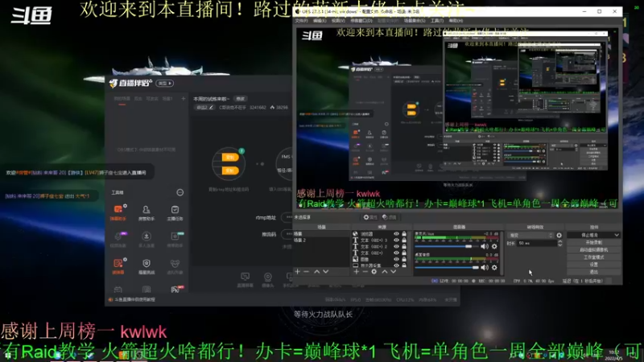This screenshot has width=644, height=362.
Task: Toggle visibility of 文本 (GDI+) 2 source
Action: click(x=396, y=247)
